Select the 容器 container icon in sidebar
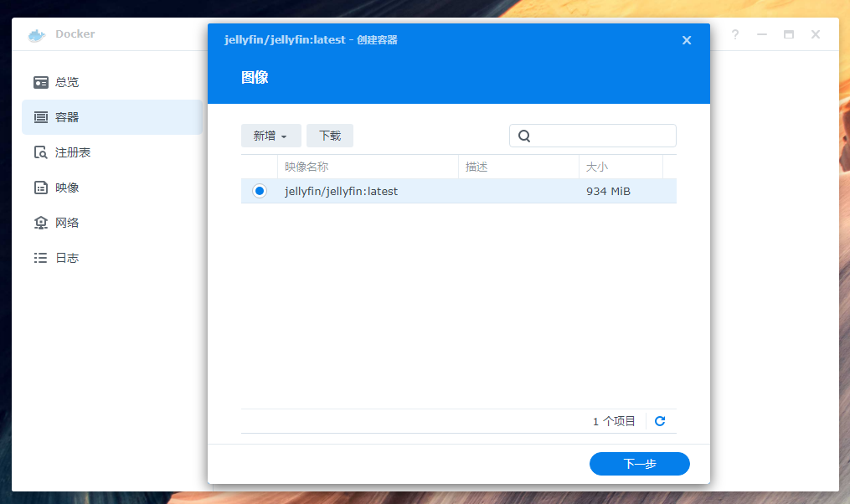The width and height of the screenshot is (850, 504). (41, 117)
